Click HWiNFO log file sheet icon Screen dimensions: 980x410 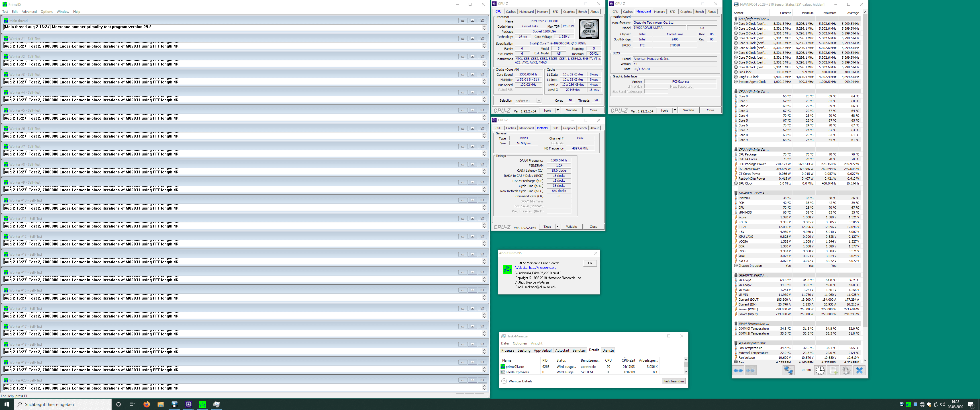click(833, 370)
